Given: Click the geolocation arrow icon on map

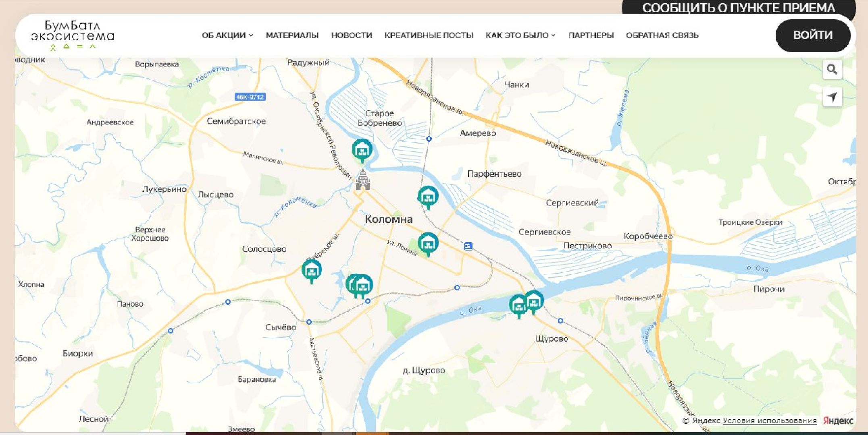Looking at the screenshot, I should coord(832,97).
